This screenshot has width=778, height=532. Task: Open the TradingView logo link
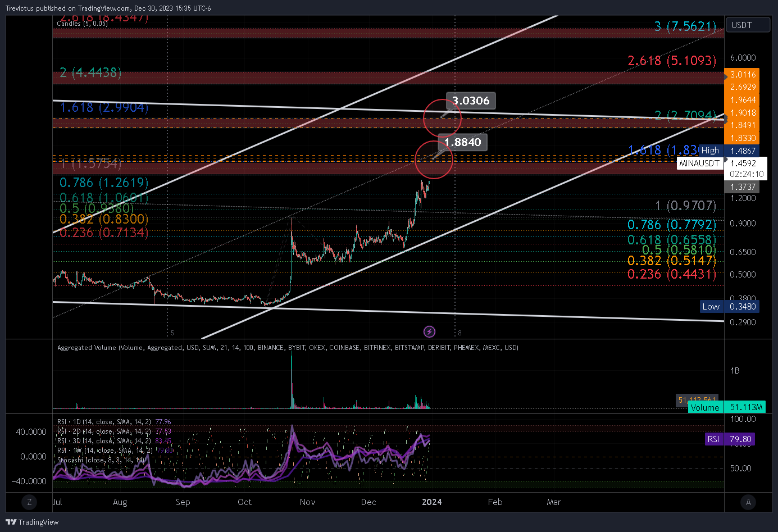pyautogui.click(x=32, y=522)
